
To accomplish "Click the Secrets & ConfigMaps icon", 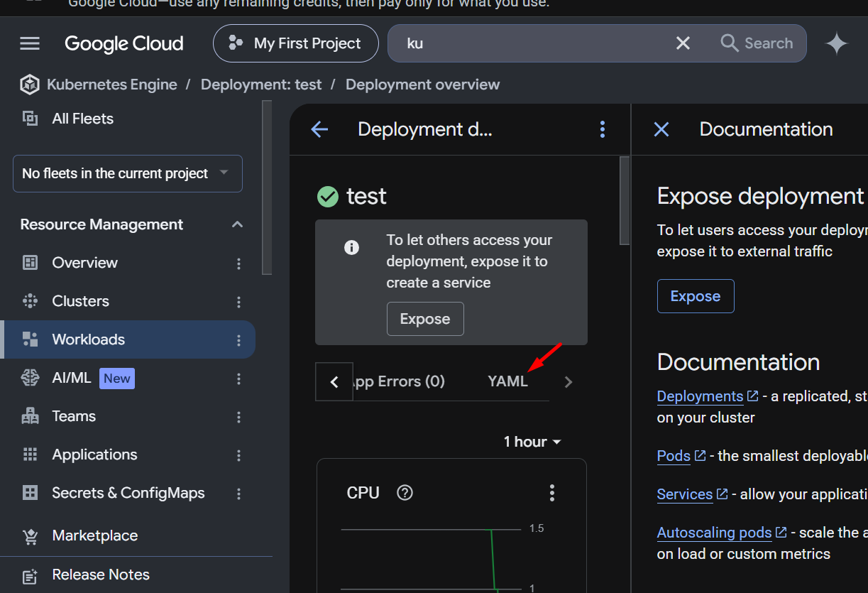I will coord(30,493).
